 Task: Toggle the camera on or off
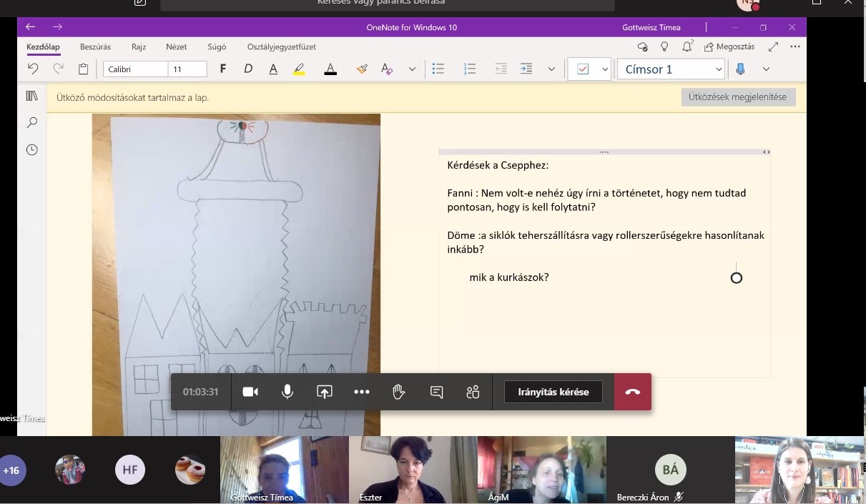tap(250, 392)
